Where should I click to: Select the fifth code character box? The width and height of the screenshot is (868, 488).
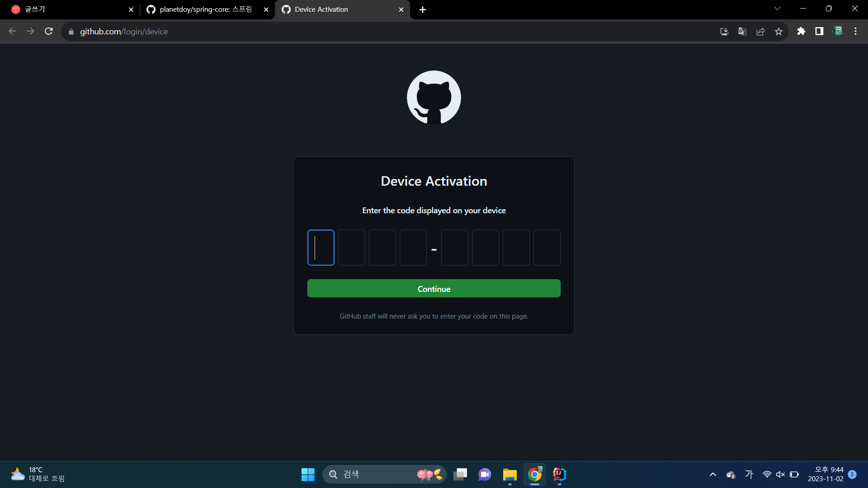coord(455,248)
